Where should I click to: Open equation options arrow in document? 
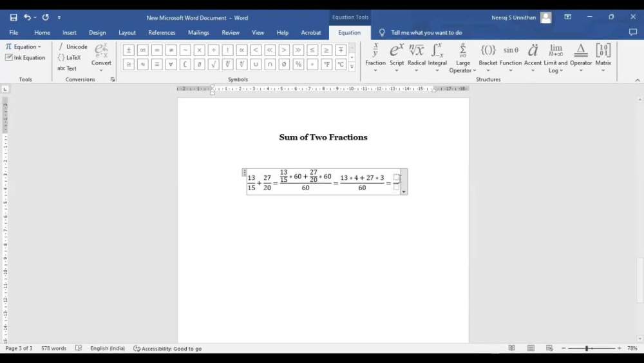[404, 191]
